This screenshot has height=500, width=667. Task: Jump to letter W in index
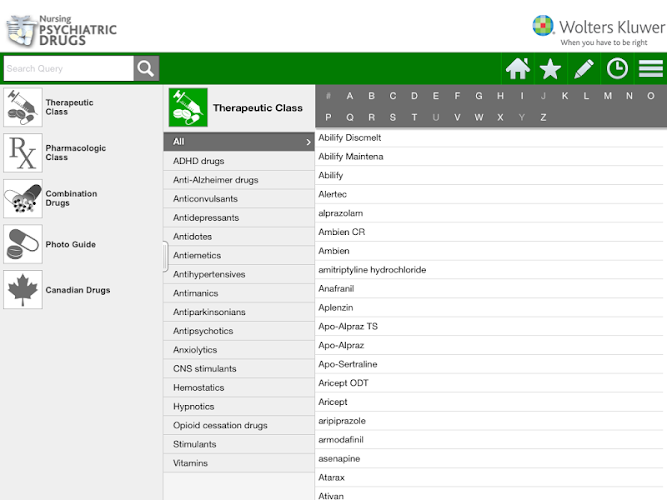479,117
